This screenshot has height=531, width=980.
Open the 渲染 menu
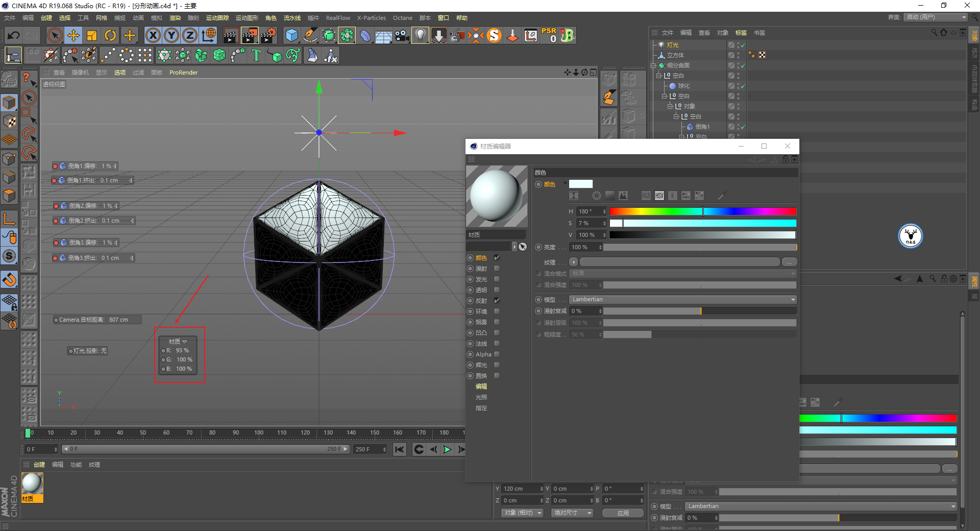pos(175,18)
